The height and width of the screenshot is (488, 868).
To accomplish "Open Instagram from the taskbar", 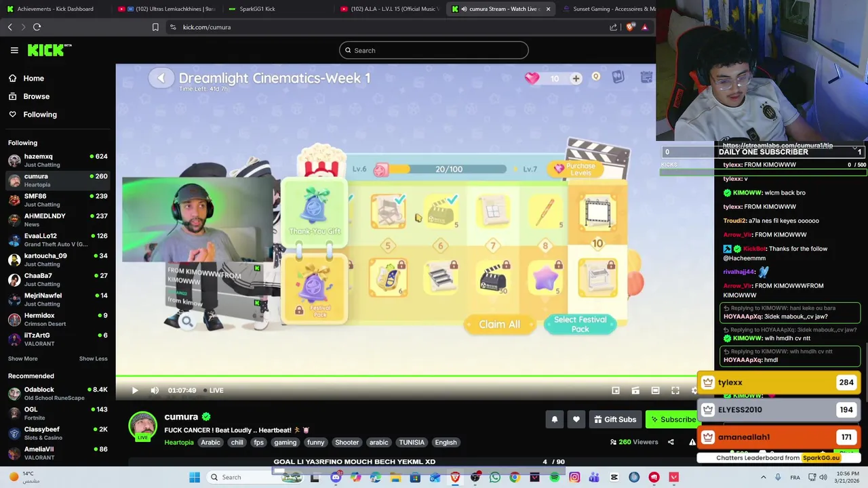I will (574, 477).
